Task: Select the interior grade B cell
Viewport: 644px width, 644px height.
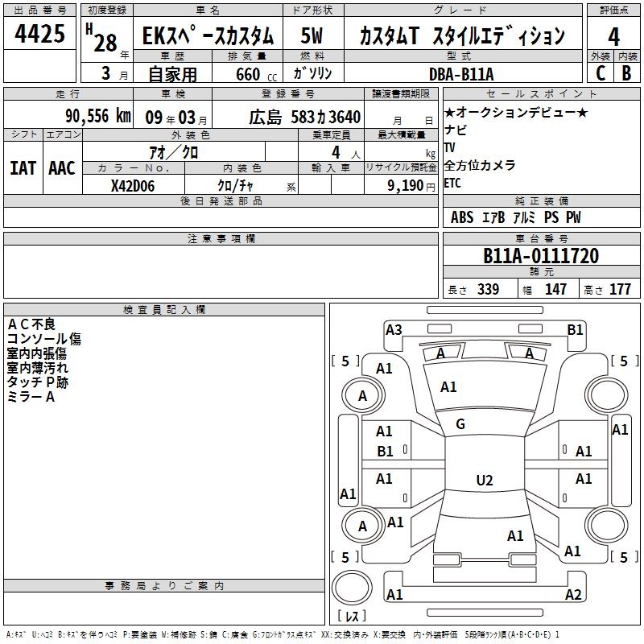Action: 626,72
